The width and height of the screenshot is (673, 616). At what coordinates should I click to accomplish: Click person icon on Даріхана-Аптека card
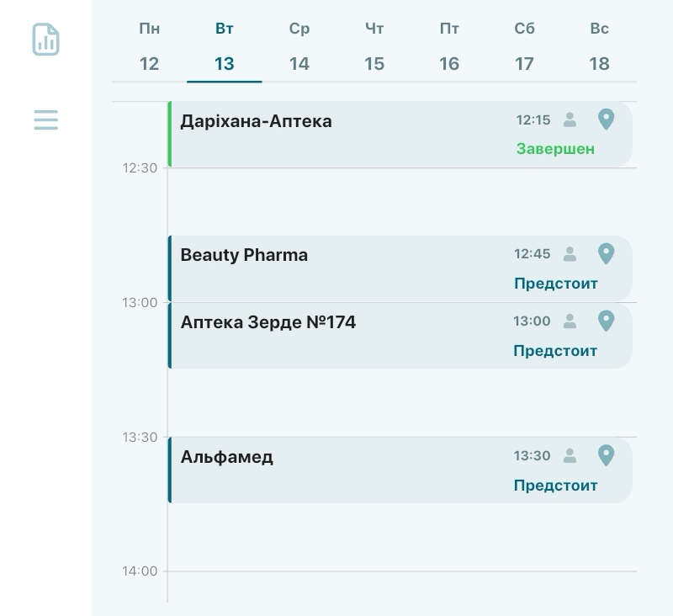click(571, 120)
